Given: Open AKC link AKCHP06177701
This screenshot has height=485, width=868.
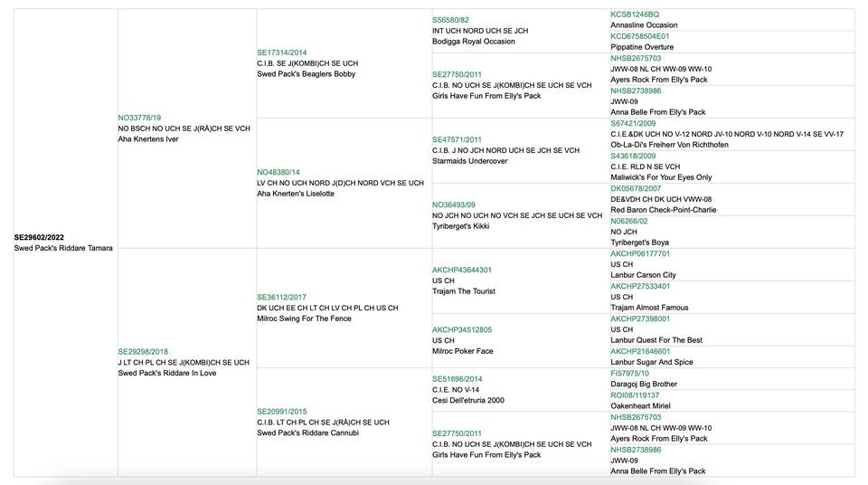Looking at the screenshot, I should (640, 253).
